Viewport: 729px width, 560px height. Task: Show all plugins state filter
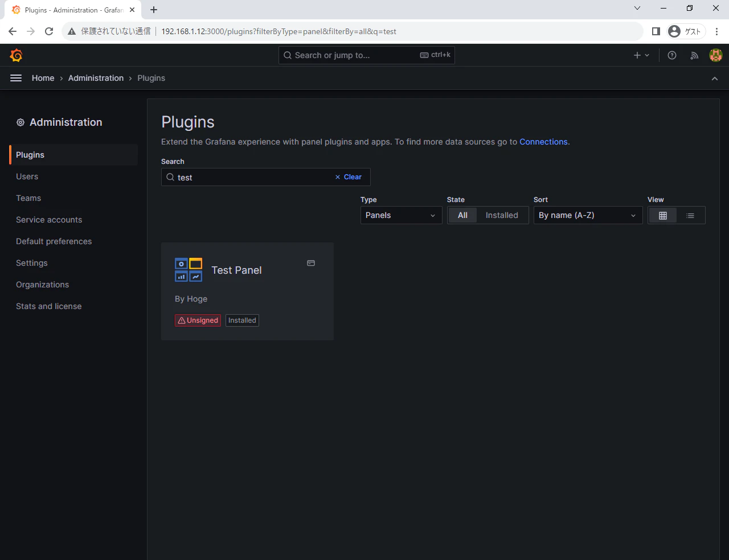tap(462, 215)
